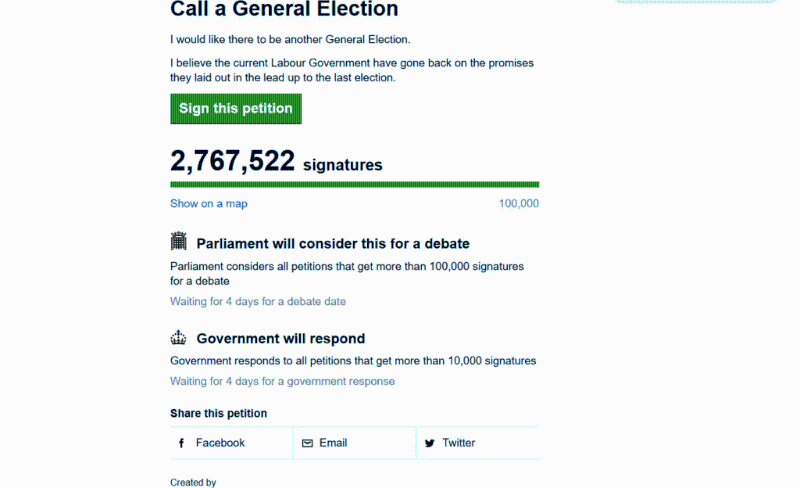Click the Share this petition heading
The height and width of the screenshot is (488, 800).
218,413
